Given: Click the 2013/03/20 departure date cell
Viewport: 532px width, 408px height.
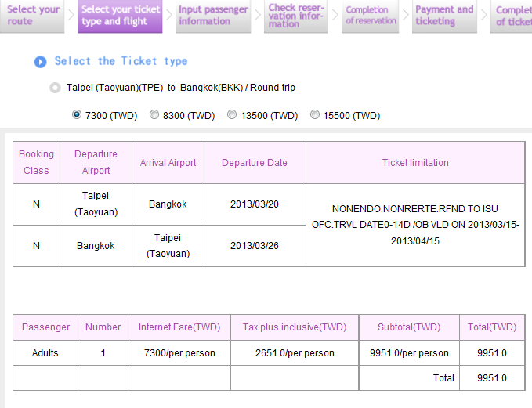Looking at the screenshot, I should (x=255, y=204).
